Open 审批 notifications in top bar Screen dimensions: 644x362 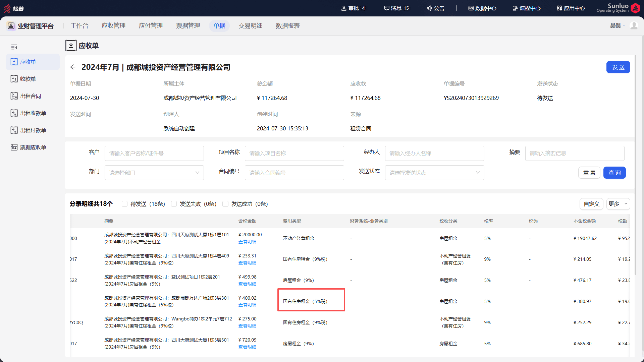click(x=353, y=8)
